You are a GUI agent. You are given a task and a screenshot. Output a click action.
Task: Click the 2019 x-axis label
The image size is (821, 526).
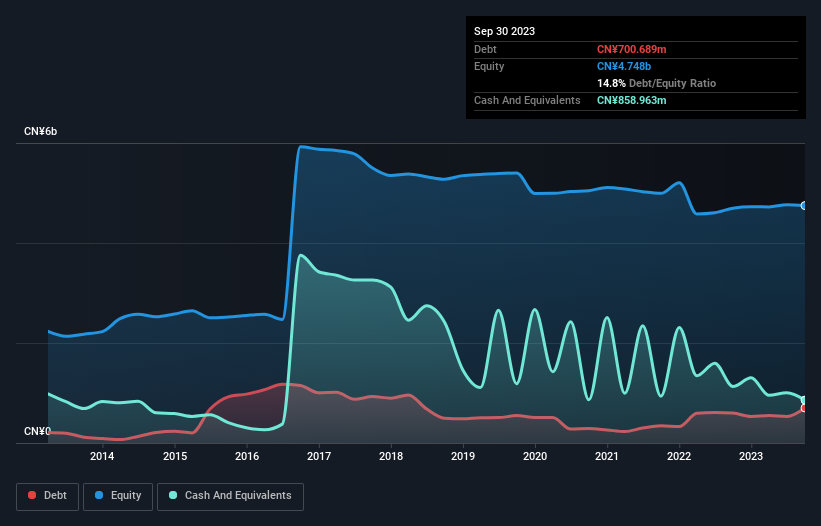[463, 456]
